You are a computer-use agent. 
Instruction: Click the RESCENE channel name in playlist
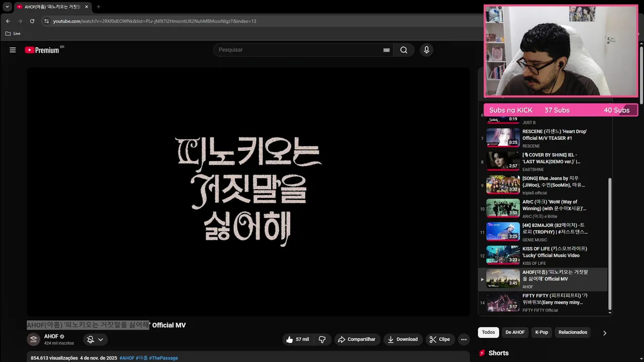click(x=531, y=146)
